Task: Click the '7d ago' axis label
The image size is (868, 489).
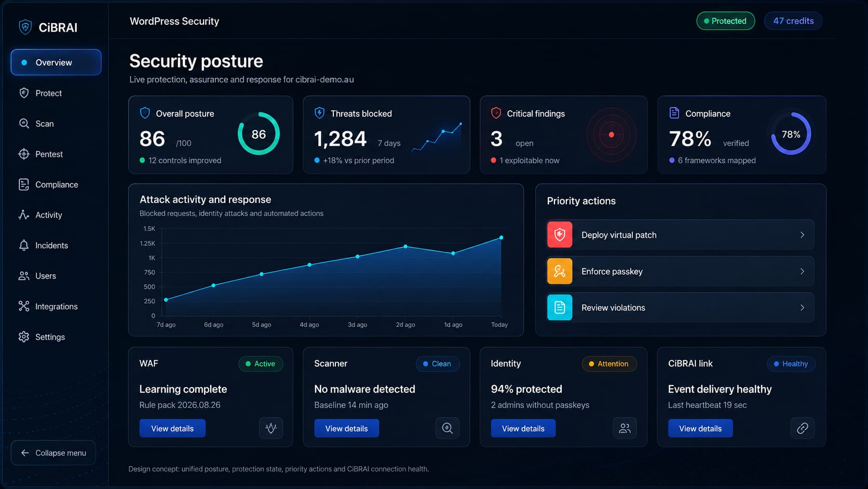Action: 166,325
